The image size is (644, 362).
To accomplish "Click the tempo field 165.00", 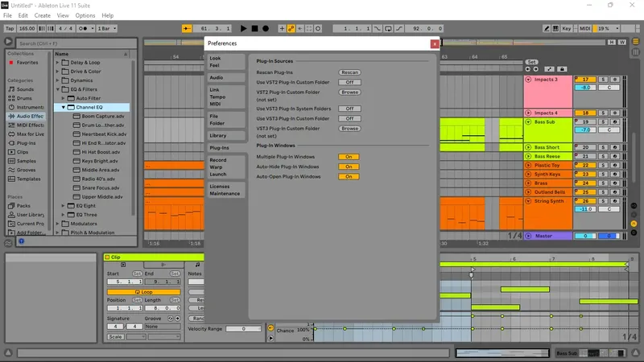I will 27,28.
